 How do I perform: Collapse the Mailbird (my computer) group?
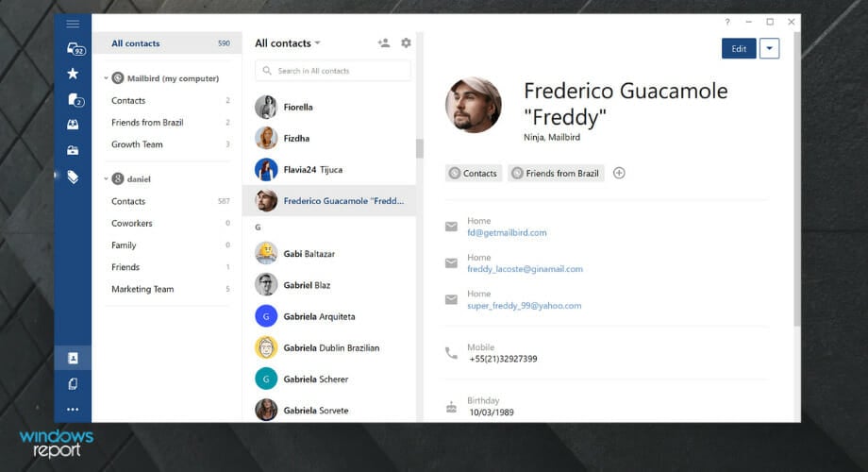coord(106,78)
